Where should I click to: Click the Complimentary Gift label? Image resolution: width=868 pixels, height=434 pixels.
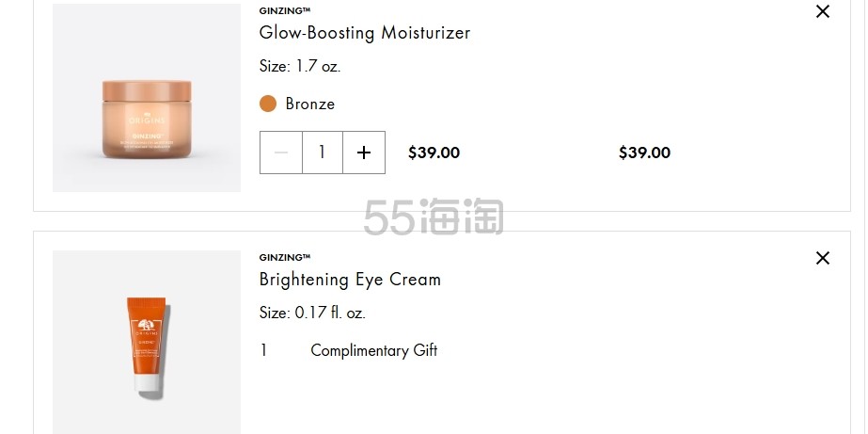pos(374,350)
